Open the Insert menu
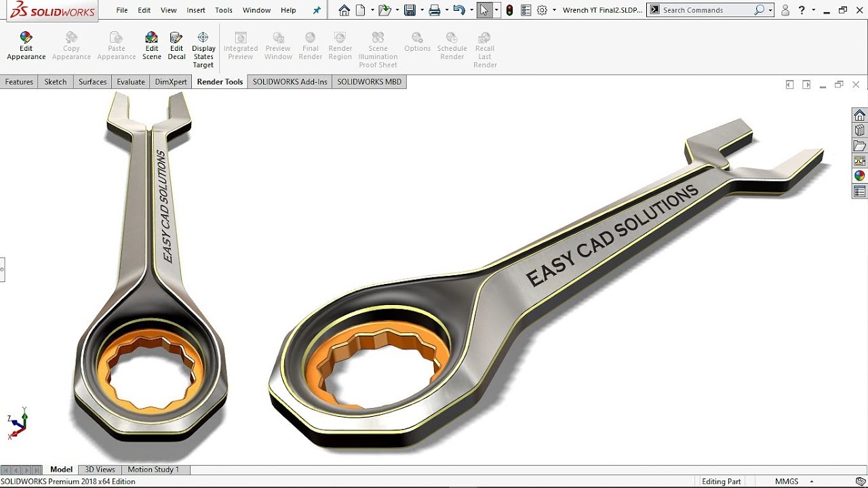This screenshot has width=868, height=488. point(196,10)
